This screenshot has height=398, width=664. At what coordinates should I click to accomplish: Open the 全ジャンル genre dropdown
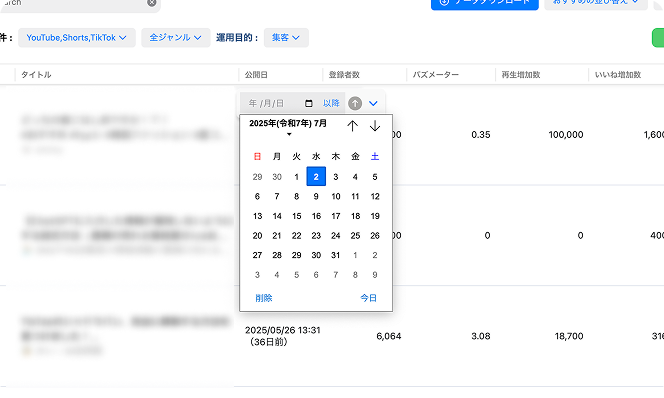175,38
